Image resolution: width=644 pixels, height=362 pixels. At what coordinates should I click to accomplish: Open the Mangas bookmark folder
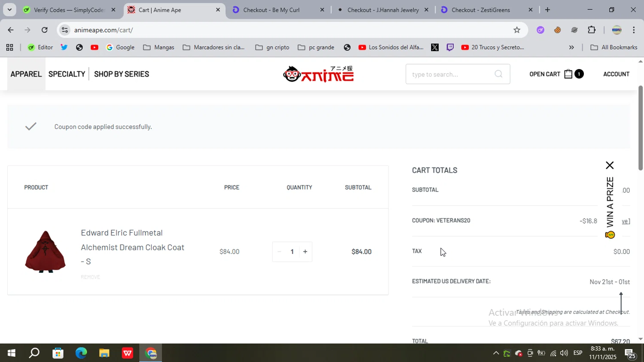coord(159,48)
